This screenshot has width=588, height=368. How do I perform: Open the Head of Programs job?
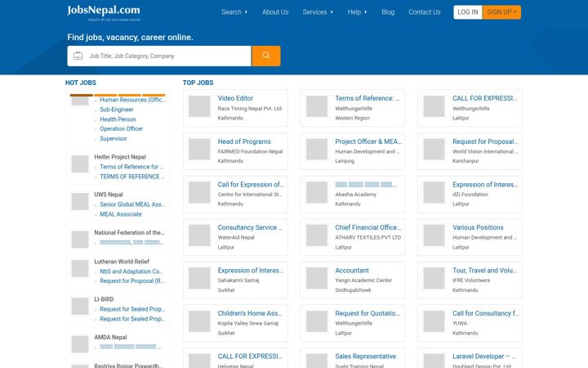[x=244, y=141]
